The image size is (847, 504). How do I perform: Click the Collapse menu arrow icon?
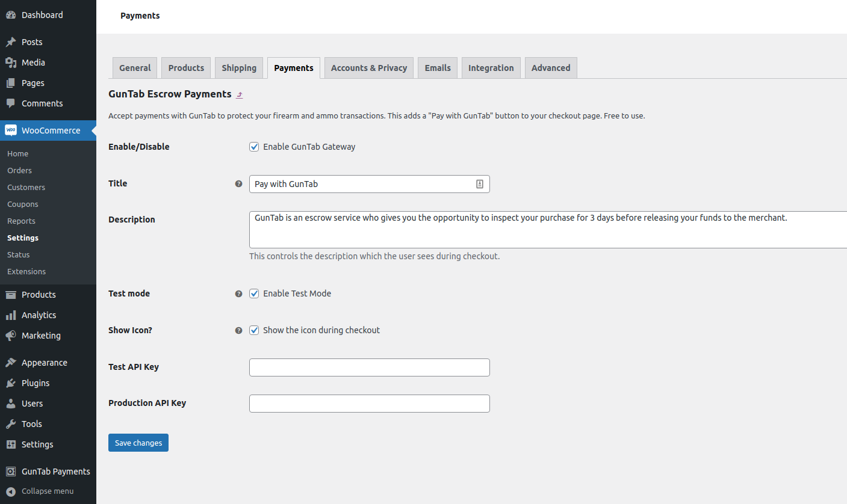[11, 491]
